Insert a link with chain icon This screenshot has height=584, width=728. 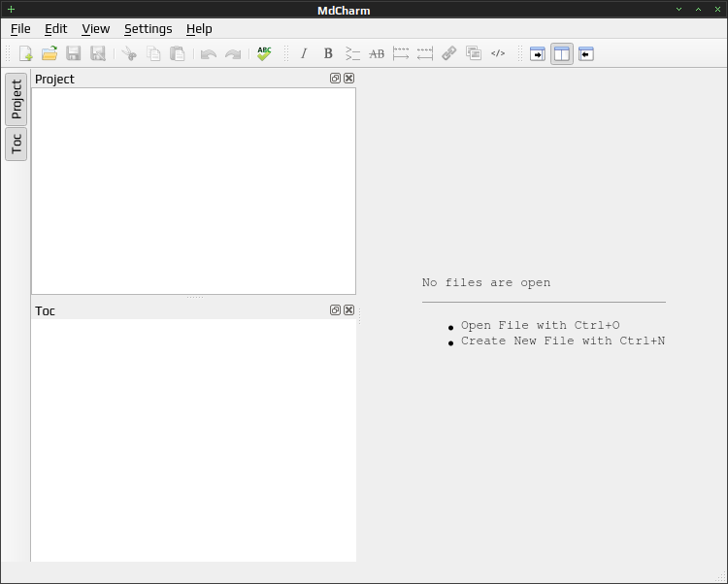(x=449, y=53)
